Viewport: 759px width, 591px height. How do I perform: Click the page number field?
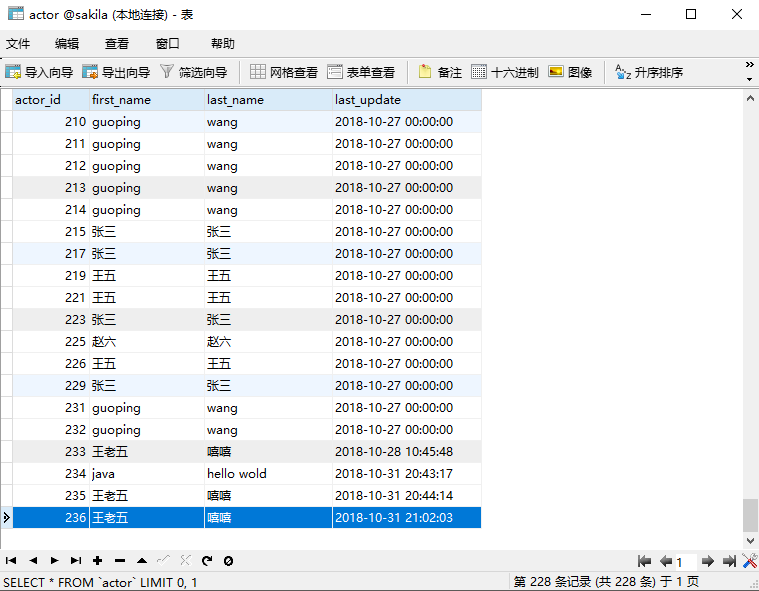point(685,561)
